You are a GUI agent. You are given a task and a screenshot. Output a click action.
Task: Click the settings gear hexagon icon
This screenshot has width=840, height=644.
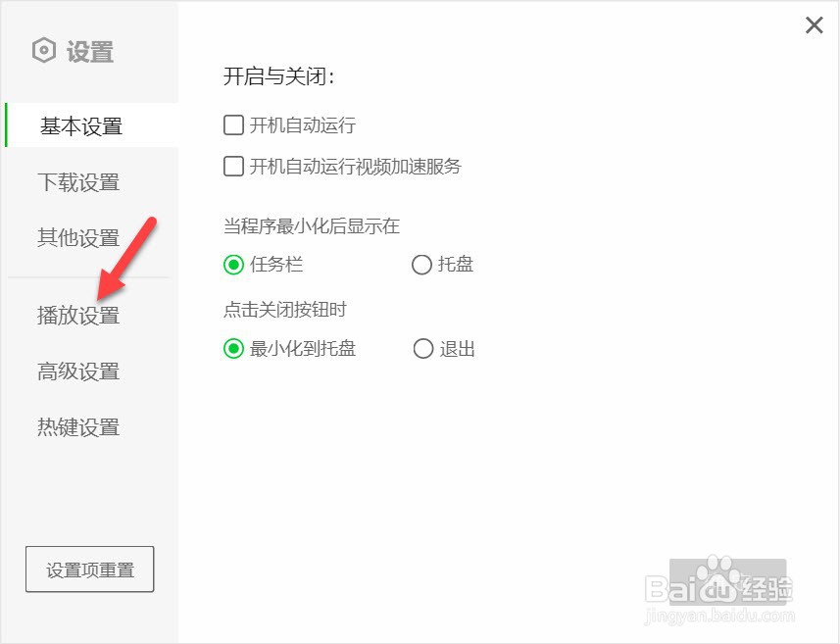(x=43, y=51)
